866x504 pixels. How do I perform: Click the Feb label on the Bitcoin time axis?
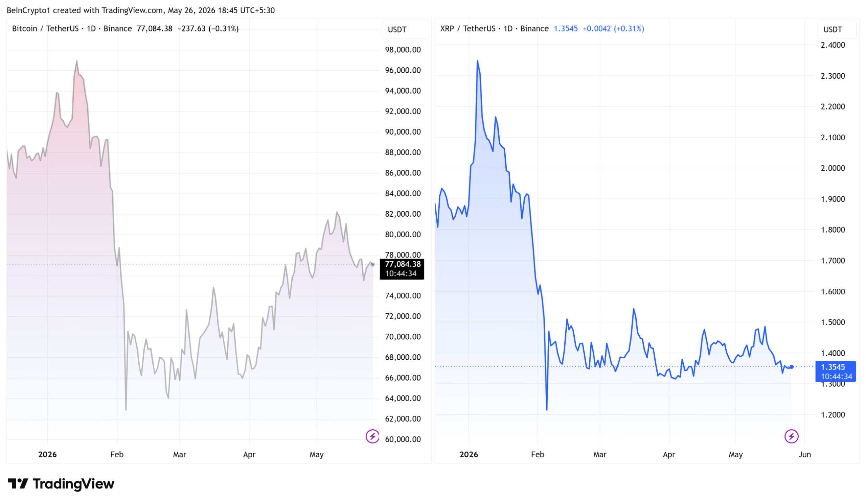tap(117, 455)
